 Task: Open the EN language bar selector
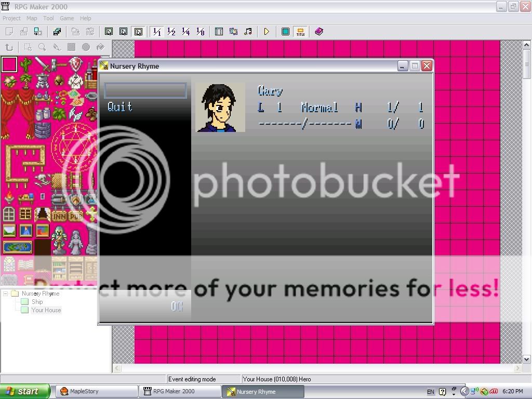(x=431, y=391)
